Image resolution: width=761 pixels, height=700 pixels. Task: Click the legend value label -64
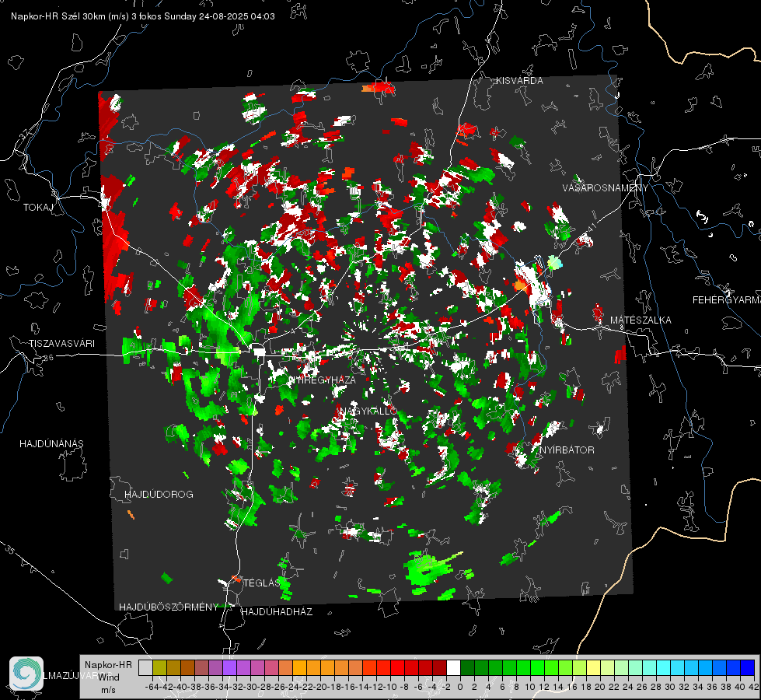coord(152,687)
